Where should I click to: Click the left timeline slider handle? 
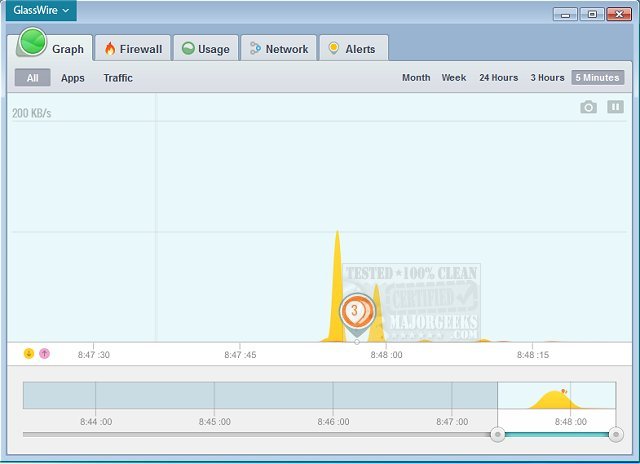497,434
